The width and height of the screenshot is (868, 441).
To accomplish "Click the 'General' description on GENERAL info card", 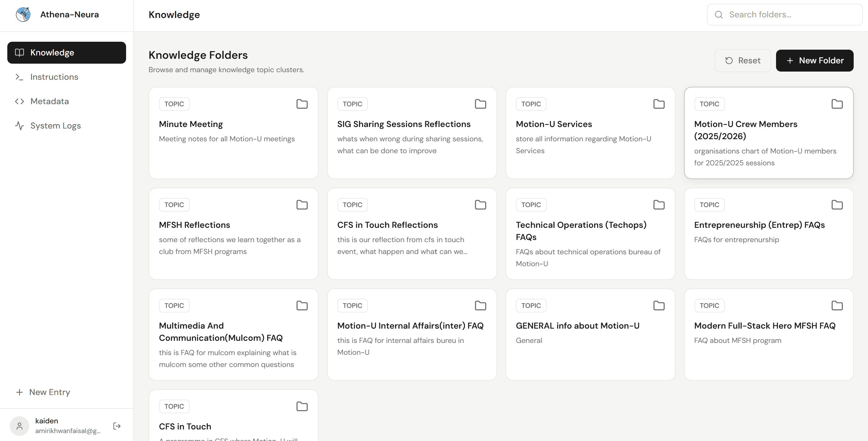I will 529,340.
